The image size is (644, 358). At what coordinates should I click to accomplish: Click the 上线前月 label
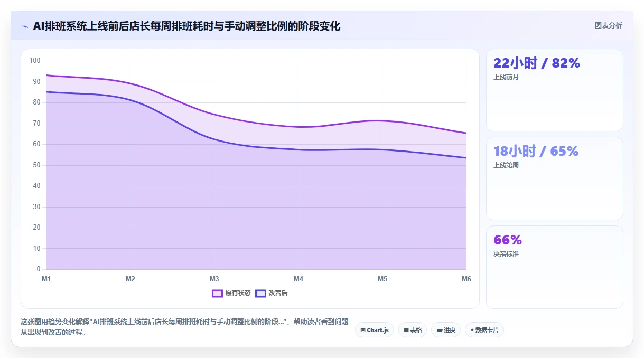point(506,77)
